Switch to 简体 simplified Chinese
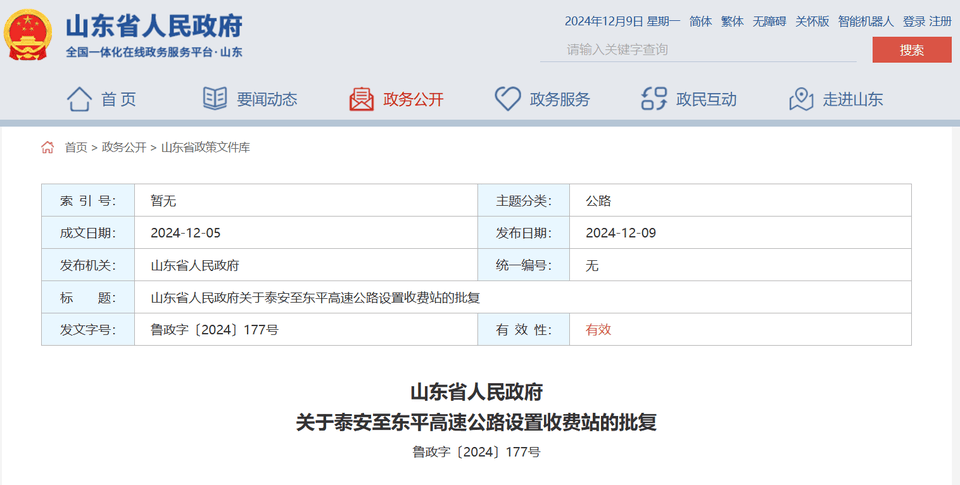The image size is (960, 485). tap(700, 21)
